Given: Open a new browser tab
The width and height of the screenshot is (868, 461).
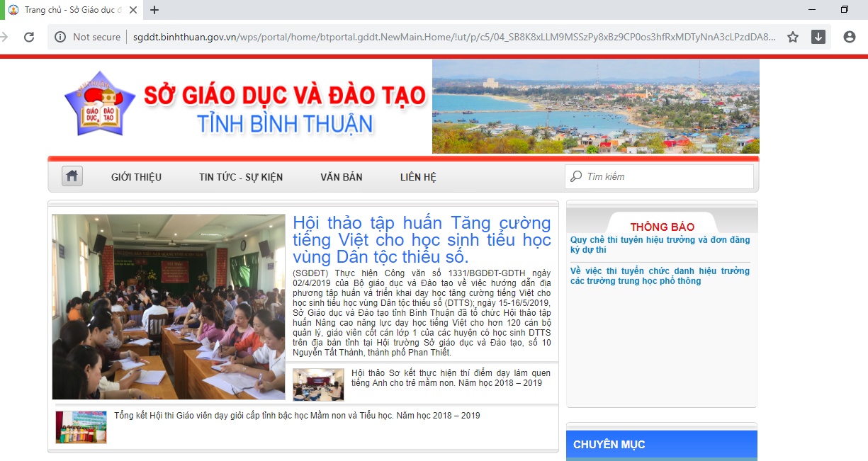Looking at the screenshot, I should [154, 10].
